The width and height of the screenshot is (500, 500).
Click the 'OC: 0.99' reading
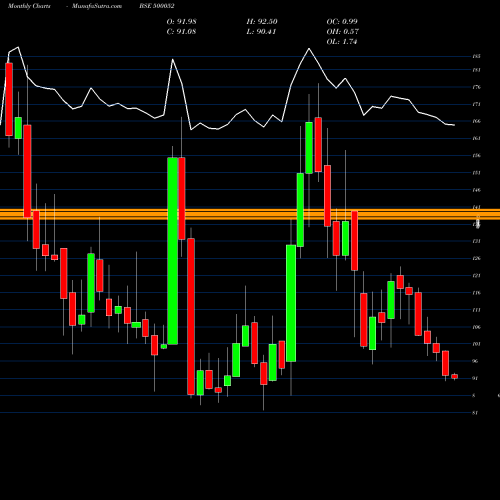(x=342, y=22)
